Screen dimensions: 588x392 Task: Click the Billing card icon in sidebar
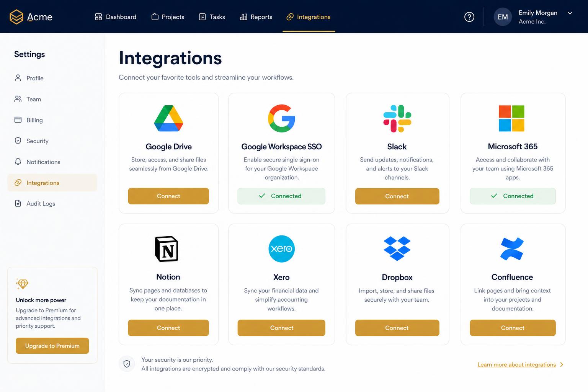tap(18, 120)
